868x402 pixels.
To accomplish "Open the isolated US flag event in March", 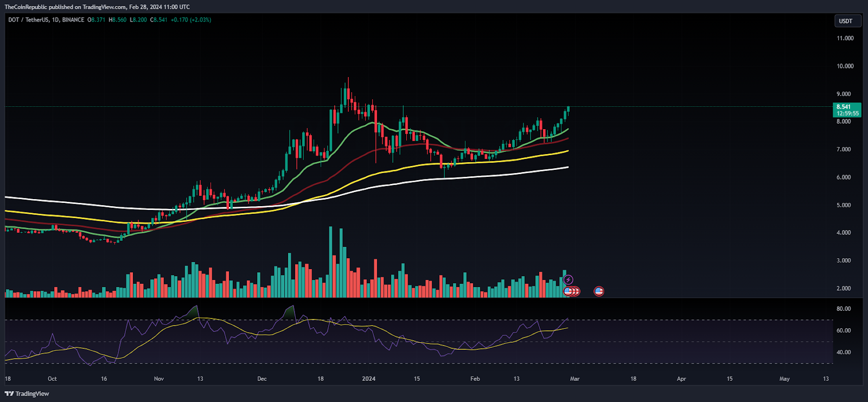I will click(599, 291).
